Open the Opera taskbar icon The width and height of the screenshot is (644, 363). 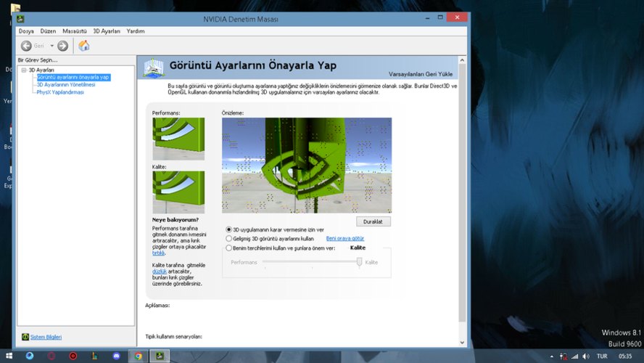click(51, 356)
